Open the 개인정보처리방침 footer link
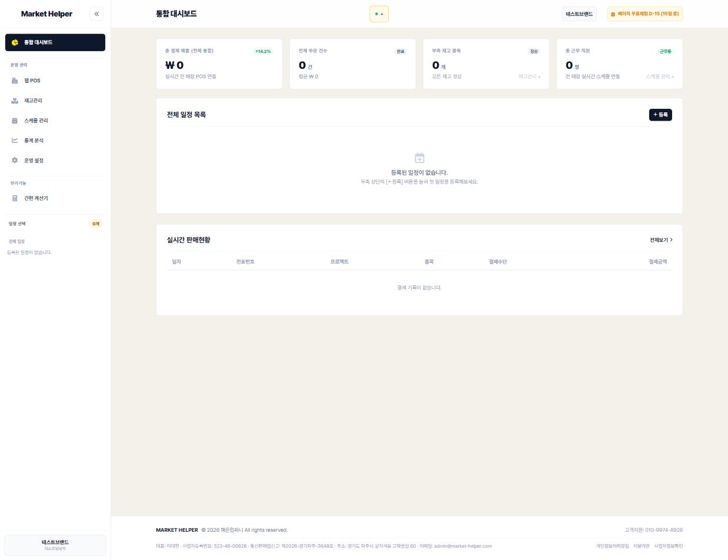The image size is (728, 560). click(x=612, y=546)
